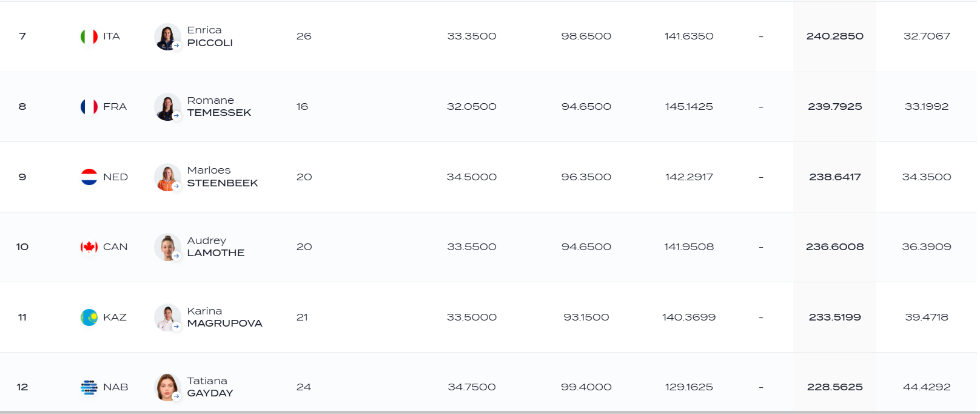Viewport: 980px width, 414px height.
Task: Open Enrica Piccoli's athlete photo
Action: [x=167, y=36]
